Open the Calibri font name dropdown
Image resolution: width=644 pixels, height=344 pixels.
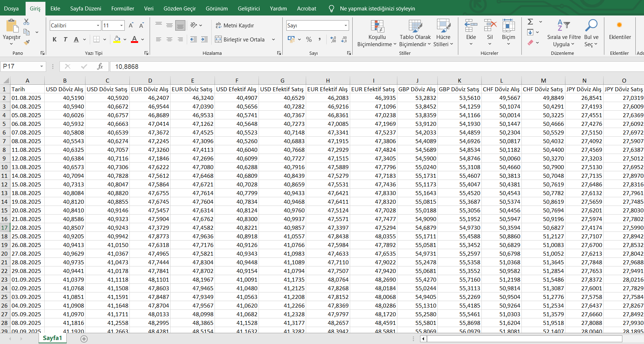98,25
